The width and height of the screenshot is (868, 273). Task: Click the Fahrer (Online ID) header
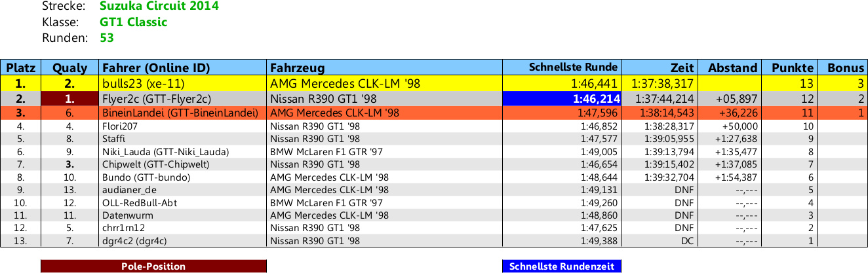click(156, 67)
